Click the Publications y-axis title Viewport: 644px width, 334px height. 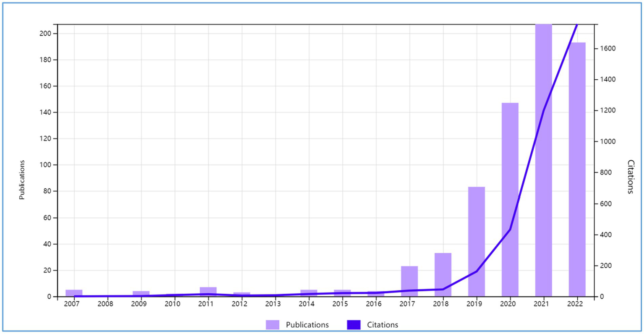[x=22, y=180]
